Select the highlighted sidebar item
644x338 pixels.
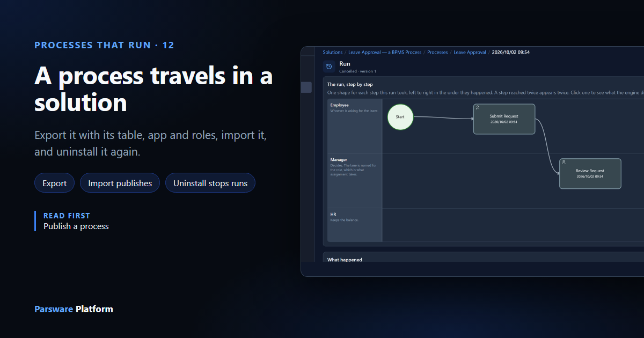click(x=306, y=87)
